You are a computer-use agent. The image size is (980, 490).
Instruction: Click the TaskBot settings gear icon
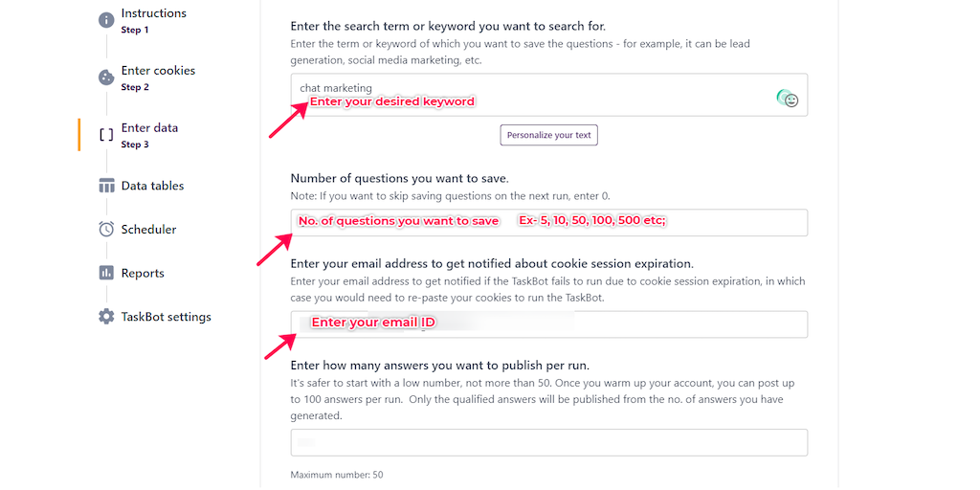106,317
